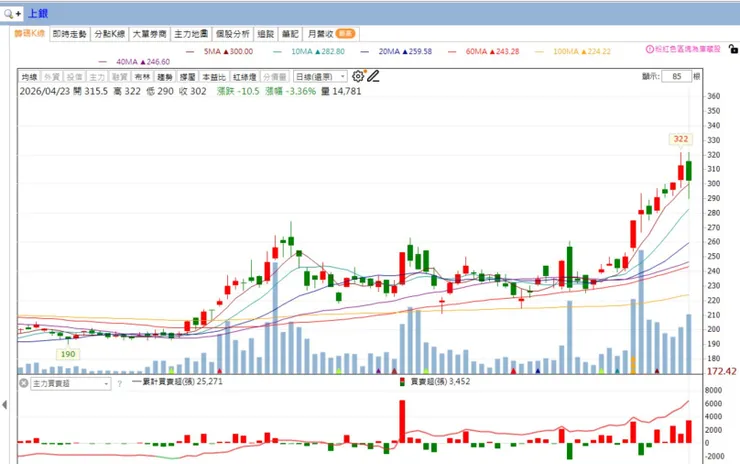
Task: Click the red 172.42 axis value
Action: click(x=721, y=371)
